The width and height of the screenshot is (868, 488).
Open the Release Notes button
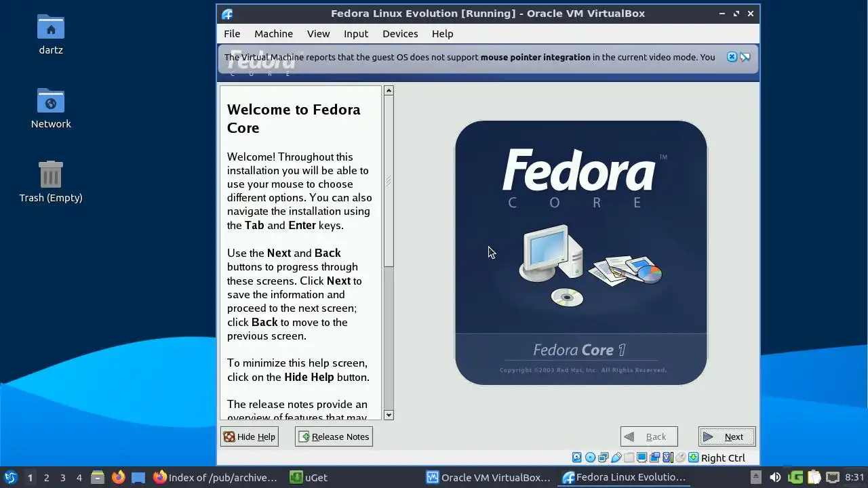pos(334,436)
